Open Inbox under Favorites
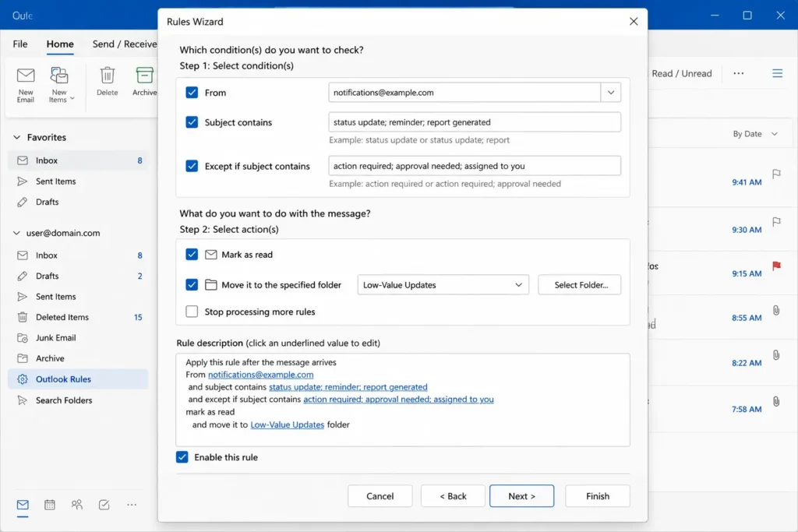 point(79,160)
